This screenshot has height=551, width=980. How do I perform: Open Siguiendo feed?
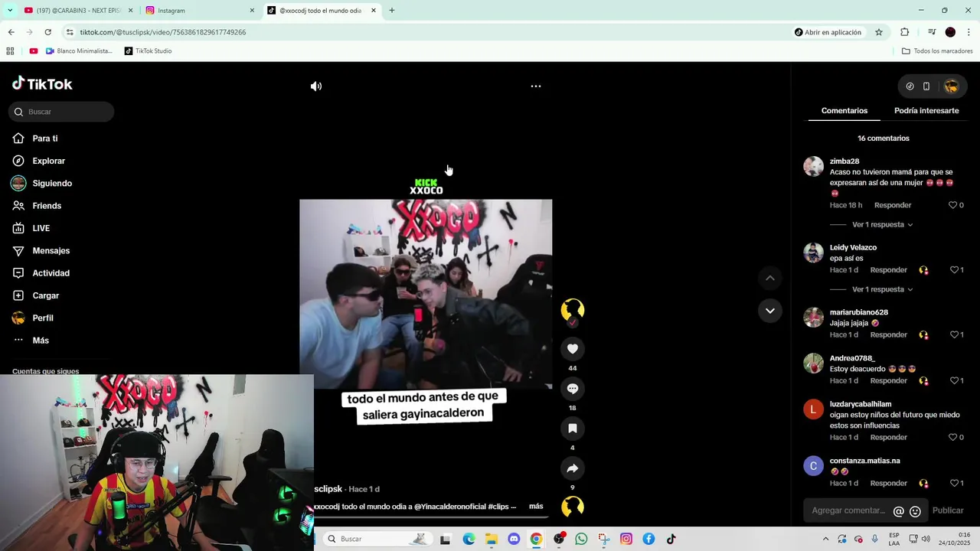[52, 184]
